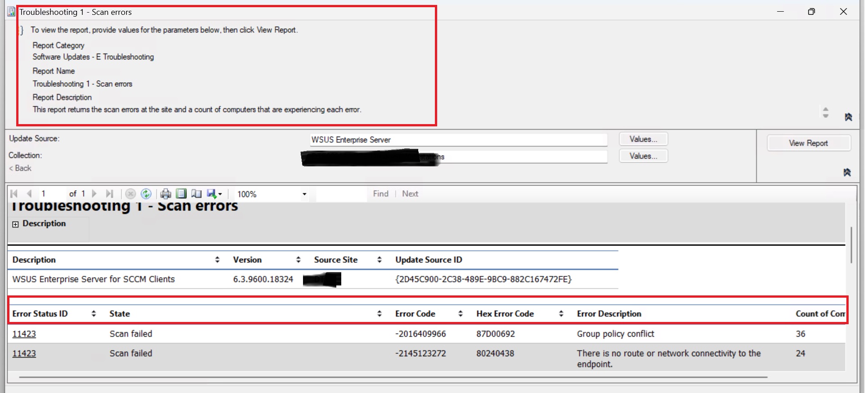Maximize or restore the report window
The height and width of the screenshot is (393, 868).
[811, 12]
